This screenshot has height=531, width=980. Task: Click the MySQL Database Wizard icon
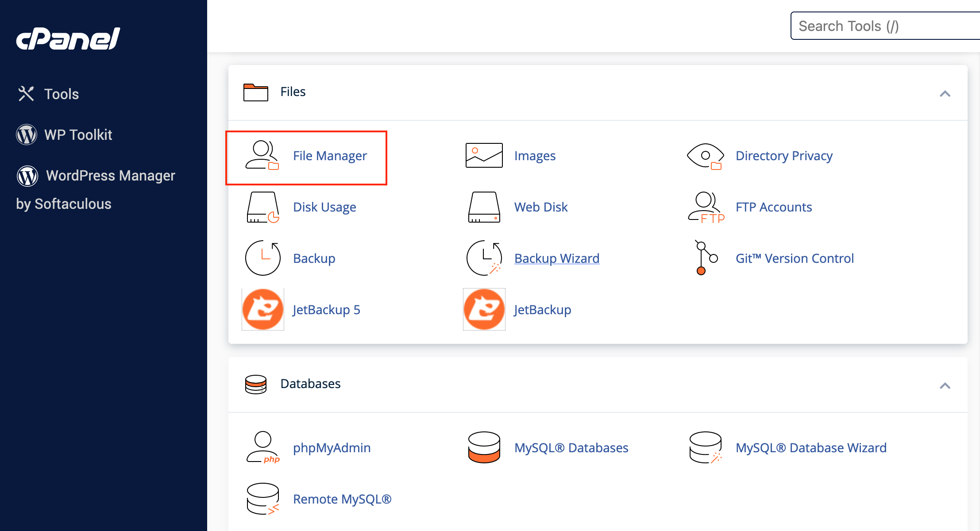click(x=706, y=447)
